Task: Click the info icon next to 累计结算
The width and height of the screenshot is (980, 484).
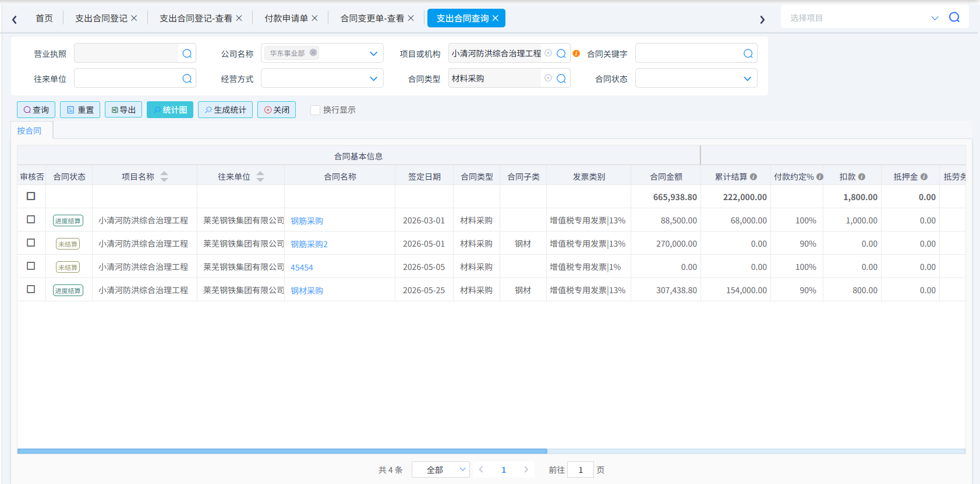Action: tap(753, 177)
